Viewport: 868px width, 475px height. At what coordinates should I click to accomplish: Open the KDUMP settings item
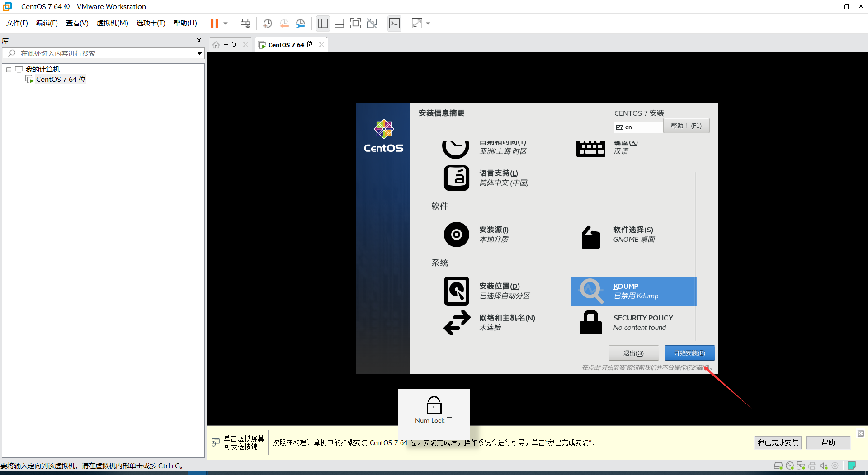tap(633, 291)
